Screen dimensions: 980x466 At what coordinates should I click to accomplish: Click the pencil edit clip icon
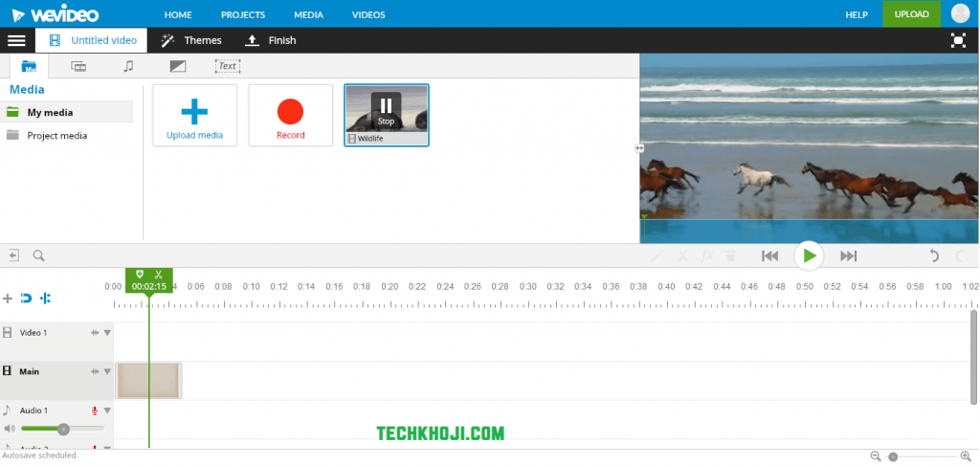pos(657,255)
